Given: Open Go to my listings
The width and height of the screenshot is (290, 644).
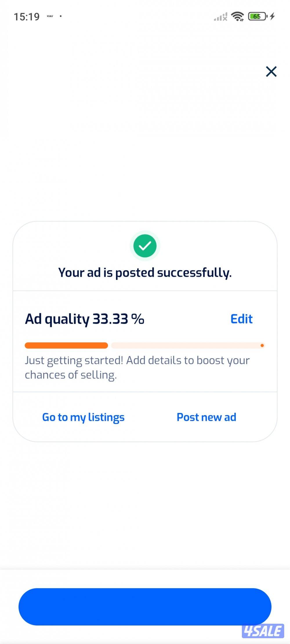Looking at the screenshot, I should (83, 417).
